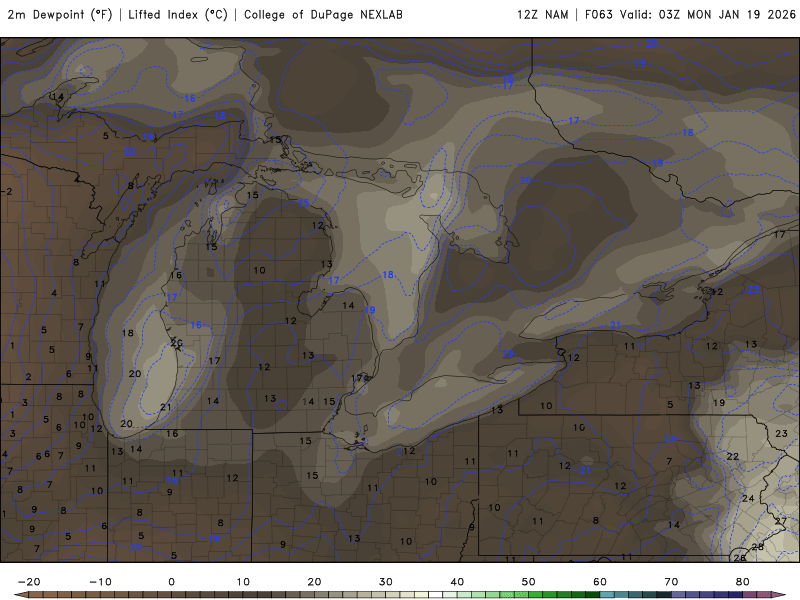Viewport: 800px width, 600px height.
Task: Click the 50 colorbar label
Action: (x=529, y=582)
